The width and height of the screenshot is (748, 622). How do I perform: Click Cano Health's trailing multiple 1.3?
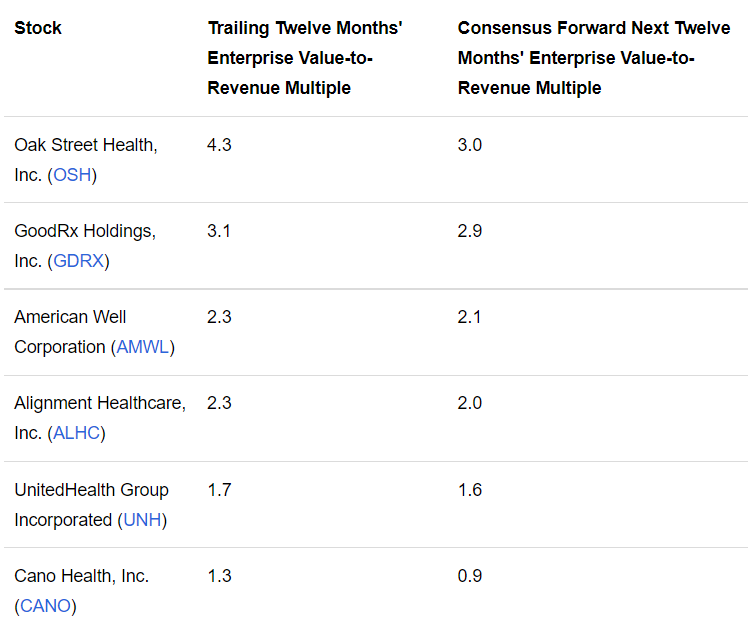click(x=219, y=576)
